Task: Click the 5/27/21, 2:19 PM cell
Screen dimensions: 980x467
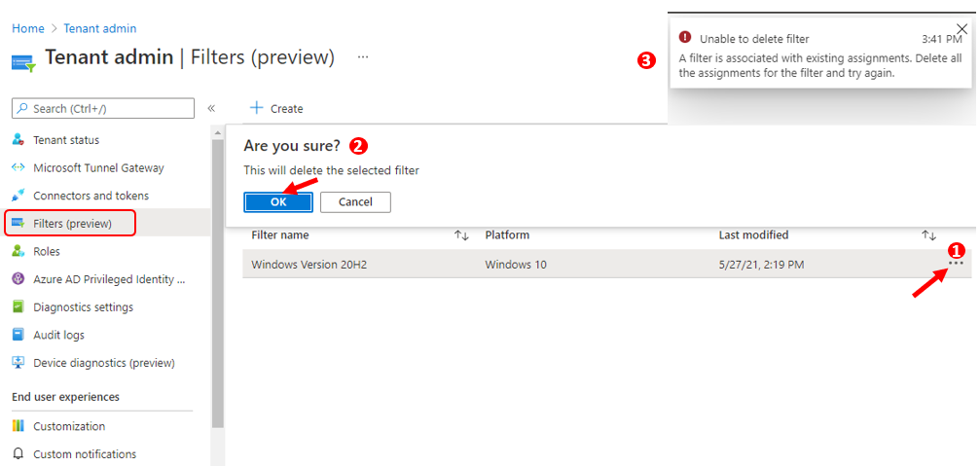Action: pyautogui.click(x=761, y=265)
